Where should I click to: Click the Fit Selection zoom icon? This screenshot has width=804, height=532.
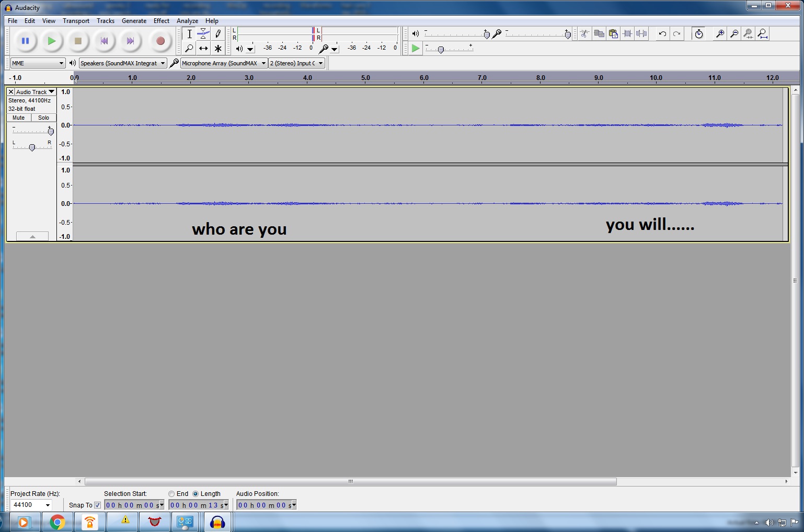(x=748, y=34)
